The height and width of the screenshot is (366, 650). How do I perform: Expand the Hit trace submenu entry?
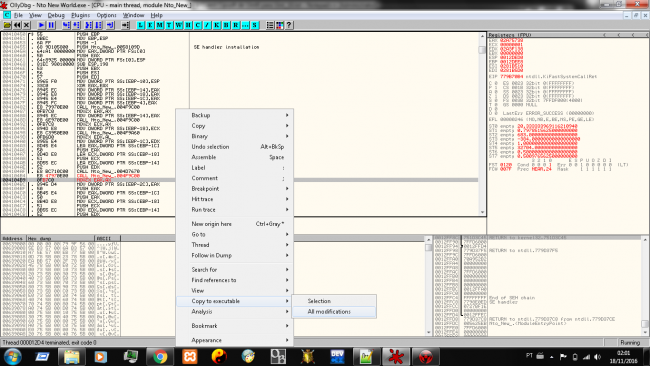click(235, 199)
